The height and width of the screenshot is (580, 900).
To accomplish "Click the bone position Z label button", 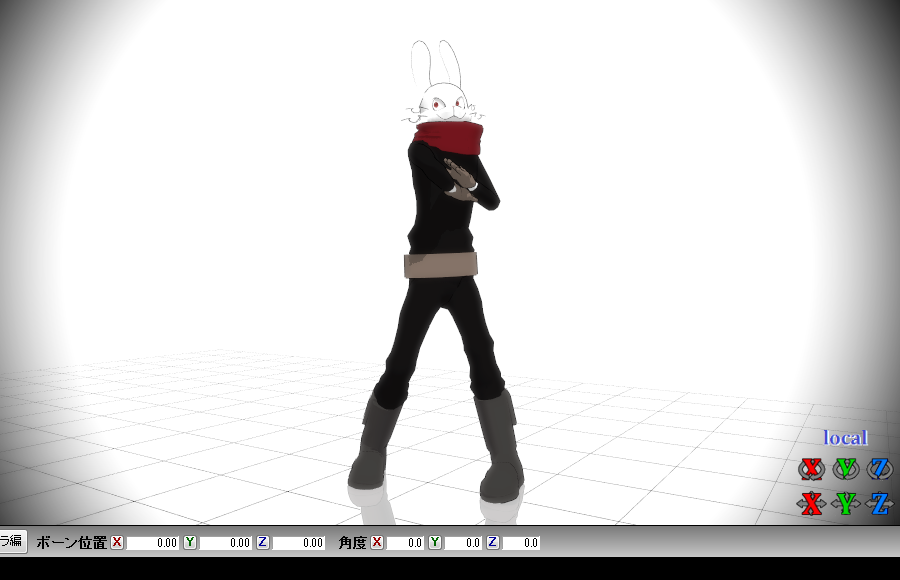I will [263, 542].
